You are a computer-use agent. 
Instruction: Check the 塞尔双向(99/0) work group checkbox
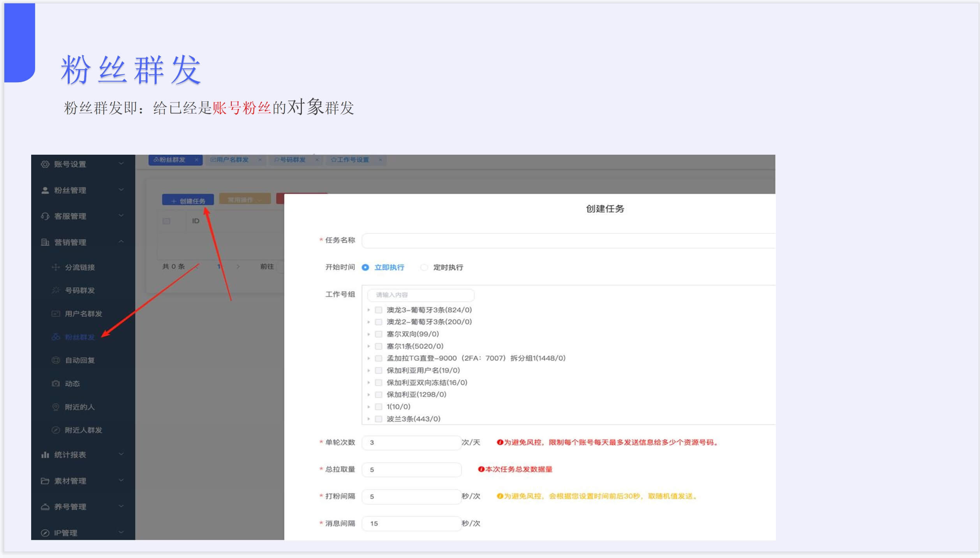[x=378, y=334]
